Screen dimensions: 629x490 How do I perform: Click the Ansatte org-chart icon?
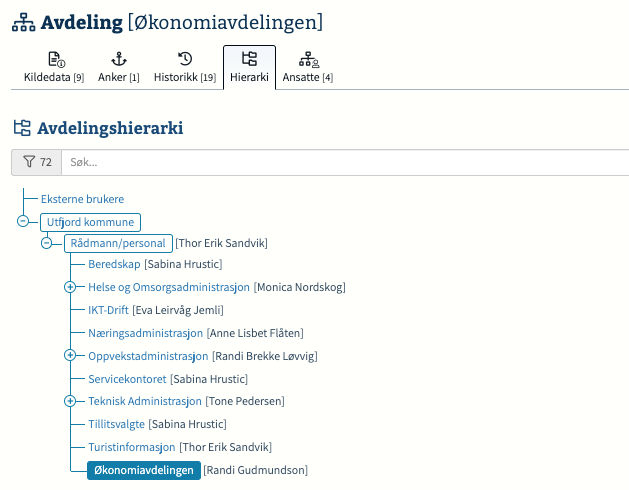tap(309, 59)
